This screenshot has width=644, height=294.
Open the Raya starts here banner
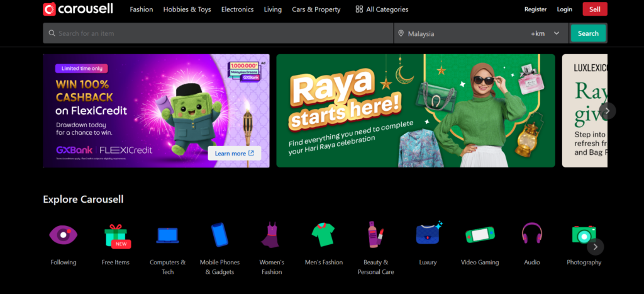416,111
